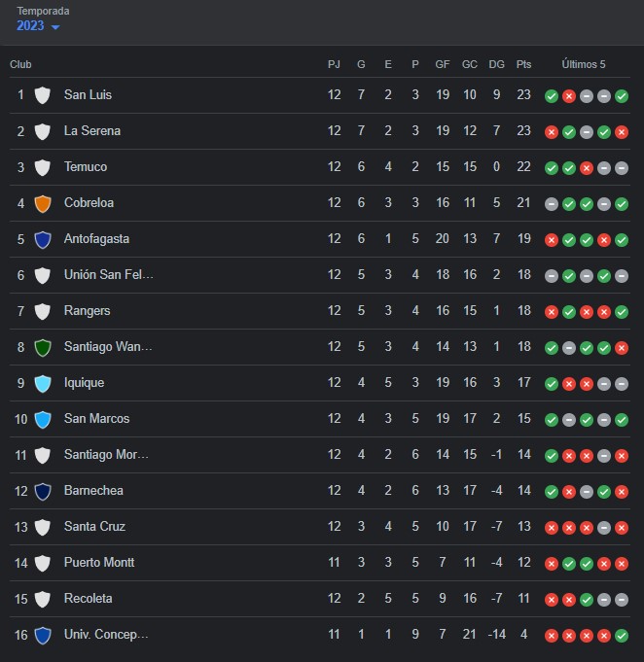Screen dimensions: 644x662
Task: Click the Club column header
Action: click(x=20, y=64)
